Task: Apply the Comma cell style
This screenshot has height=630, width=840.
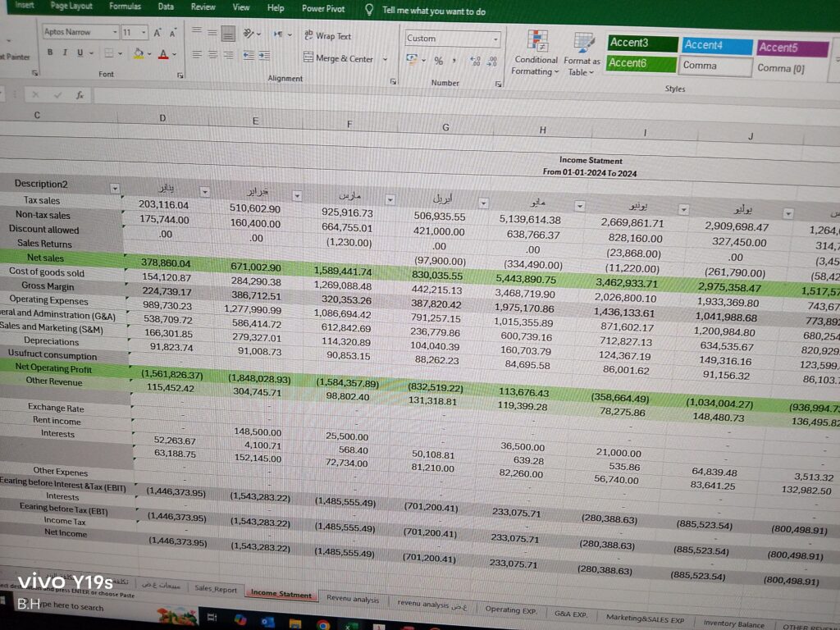Action: pyautogui.click(x=715, y=66)
